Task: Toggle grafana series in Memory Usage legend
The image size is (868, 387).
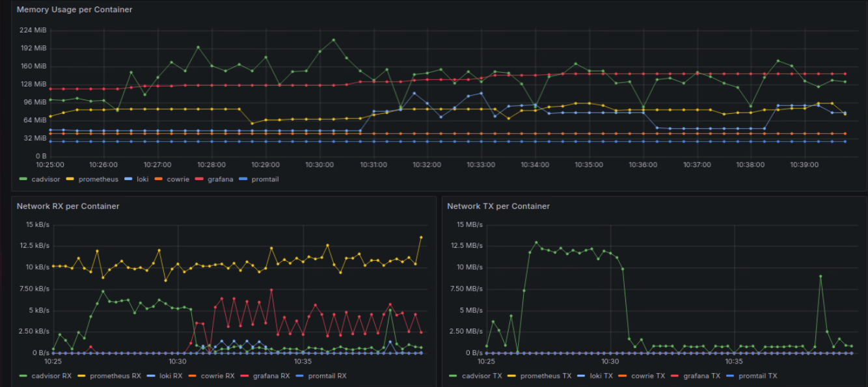Action: click(x=220, y=179)
